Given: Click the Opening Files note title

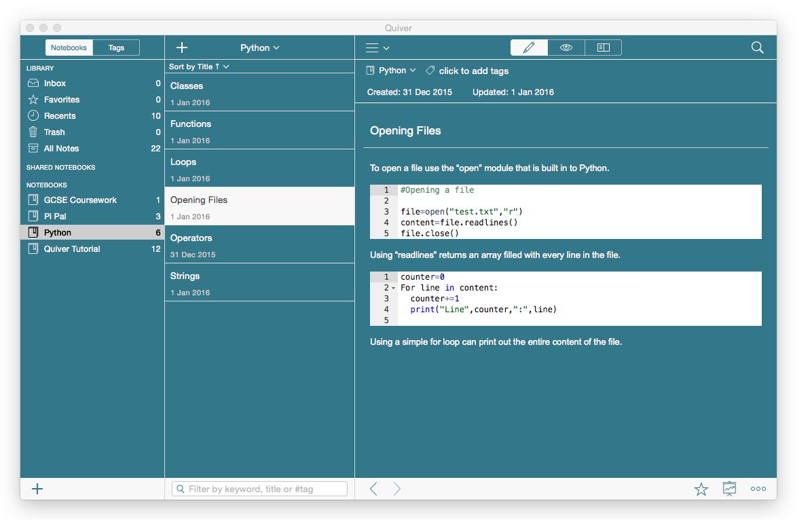Looking at the screenshot, I should pyautogui.click(x=405, y=130).
